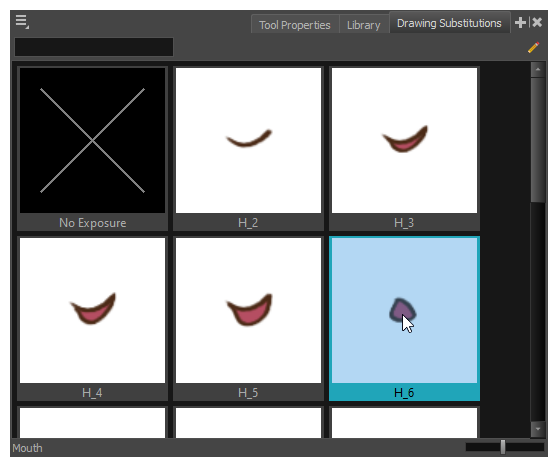Image resolution: width=558 pixels, height=467 pixels.
Task: Choose the H_2 mouth drawing
Action: [x=248, y=148]
